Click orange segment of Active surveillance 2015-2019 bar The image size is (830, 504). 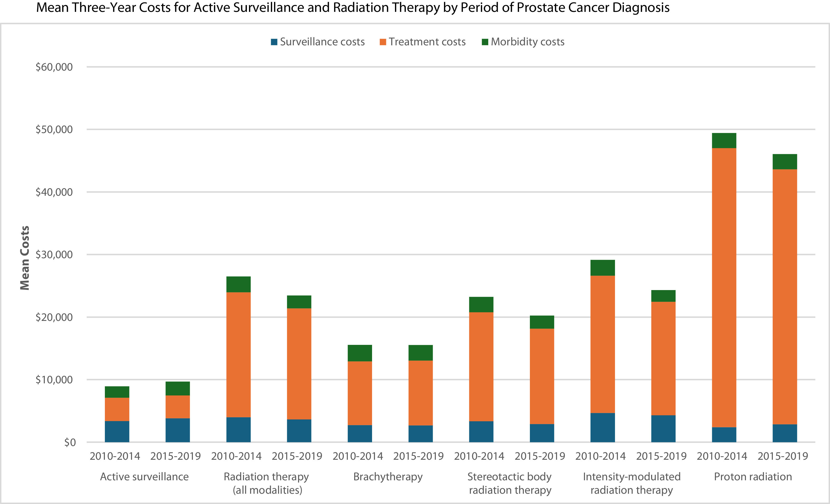click(178, 407)
